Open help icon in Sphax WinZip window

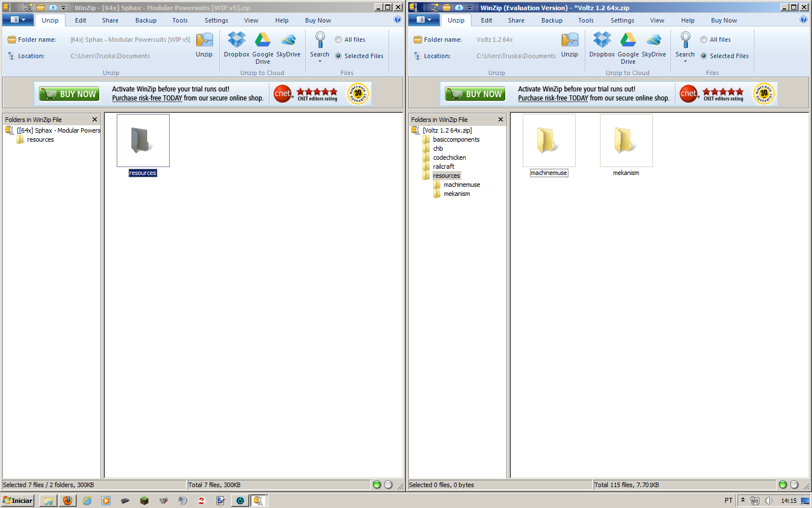tap(398, 19)
